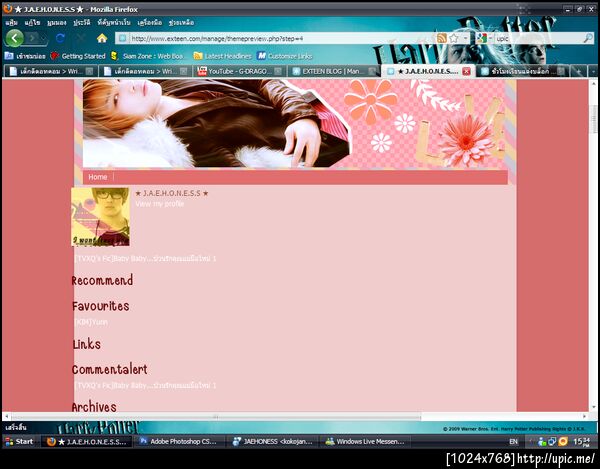Image resolution: width=600 pixels, height=469 pixels.
Task: Click the Favourites section heading
Action: point(101,306)
